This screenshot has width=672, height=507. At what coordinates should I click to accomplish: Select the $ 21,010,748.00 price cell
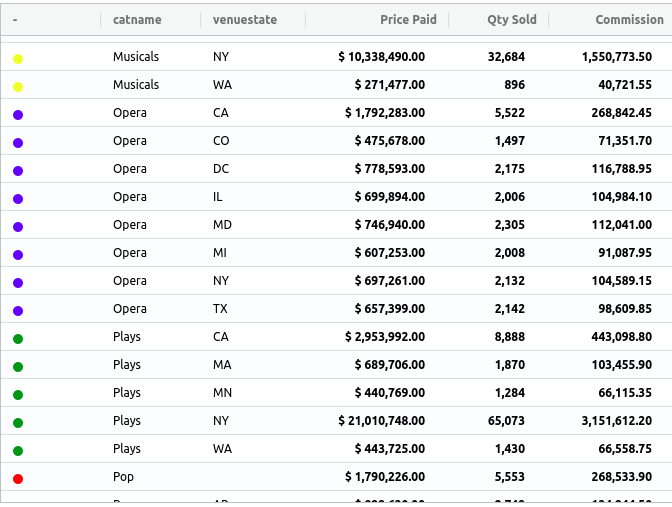pos(381,421)
